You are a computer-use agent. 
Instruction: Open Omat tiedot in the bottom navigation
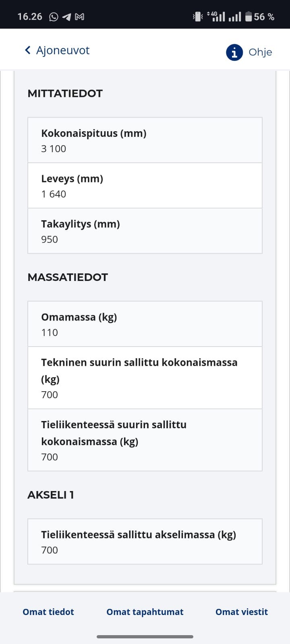coord(48,612)
